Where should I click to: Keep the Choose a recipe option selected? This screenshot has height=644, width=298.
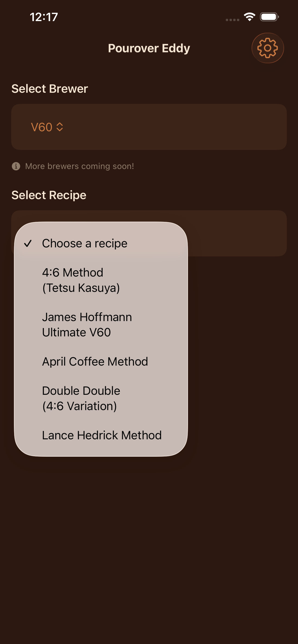(x=84, y=243)
